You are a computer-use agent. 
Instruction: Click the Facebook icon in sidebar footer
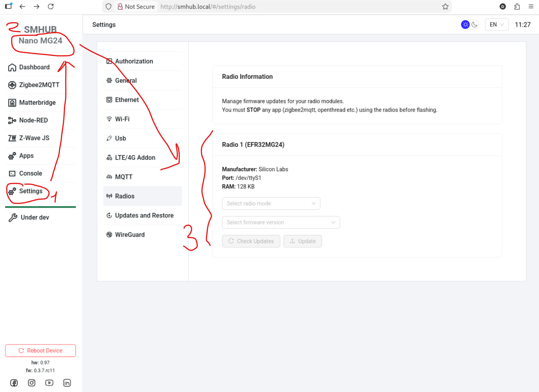[x=14, y=383]
